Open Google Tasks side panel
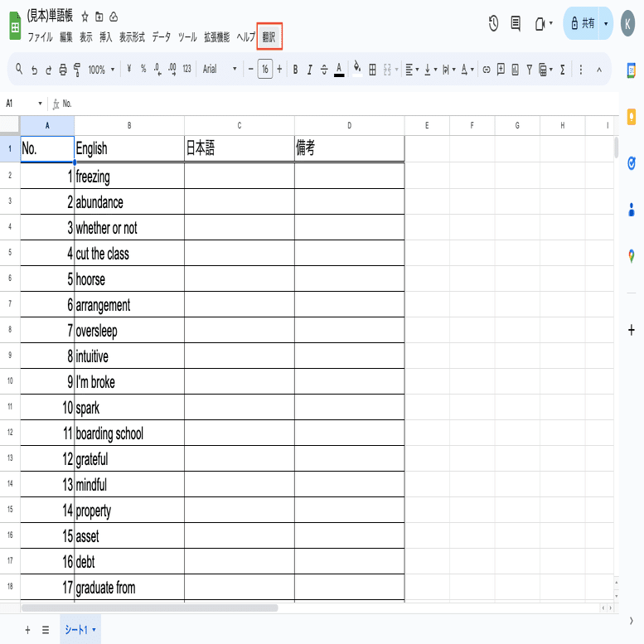 (x=632, y=163)
